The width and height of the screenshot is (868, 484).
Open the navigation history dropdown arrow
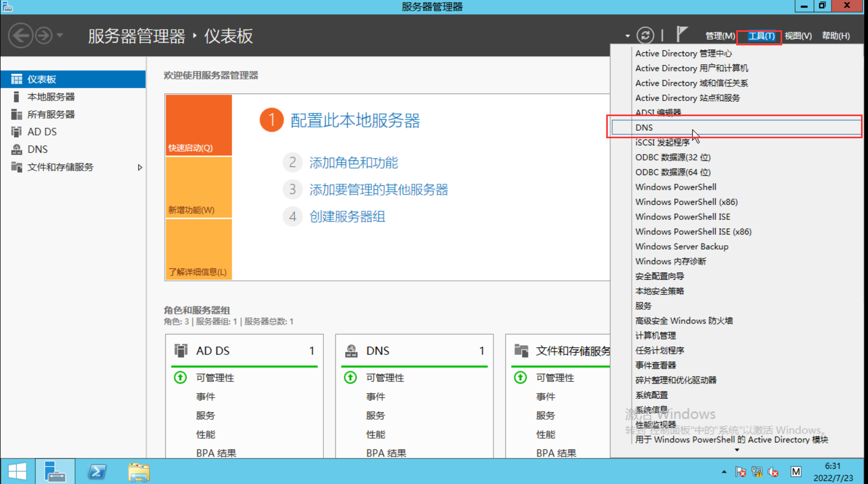click(x=60, y=36)
